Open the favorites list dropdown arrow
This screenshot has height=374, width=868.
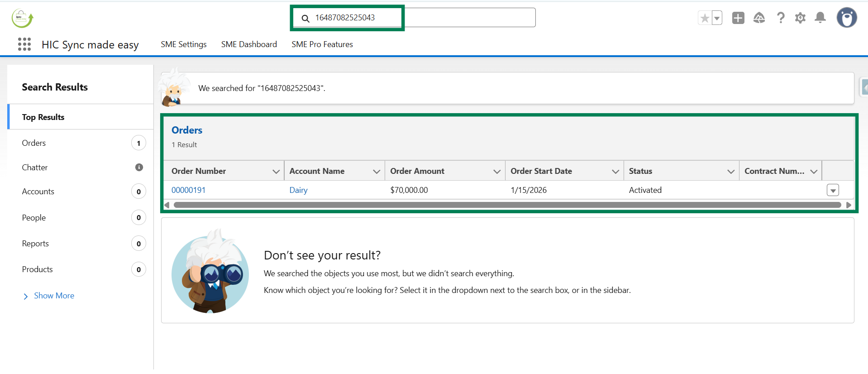(x=717, y=18)
